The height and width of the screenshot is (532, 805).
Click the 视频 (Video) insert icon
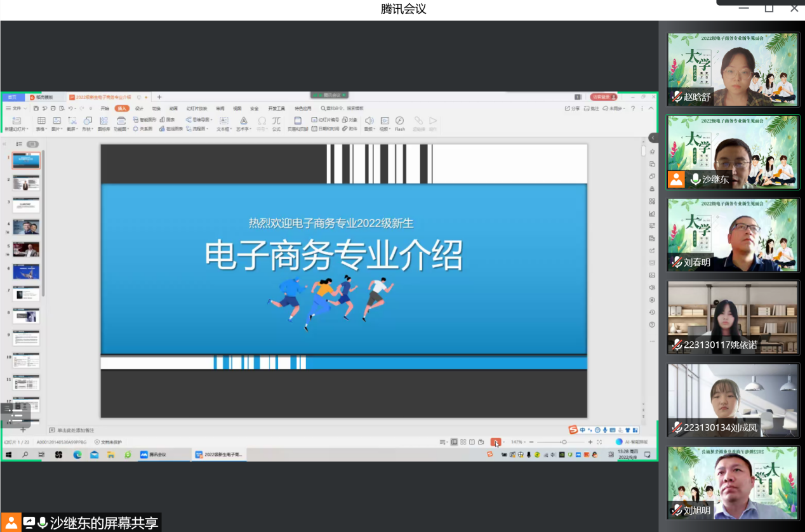tap(385, 121)
